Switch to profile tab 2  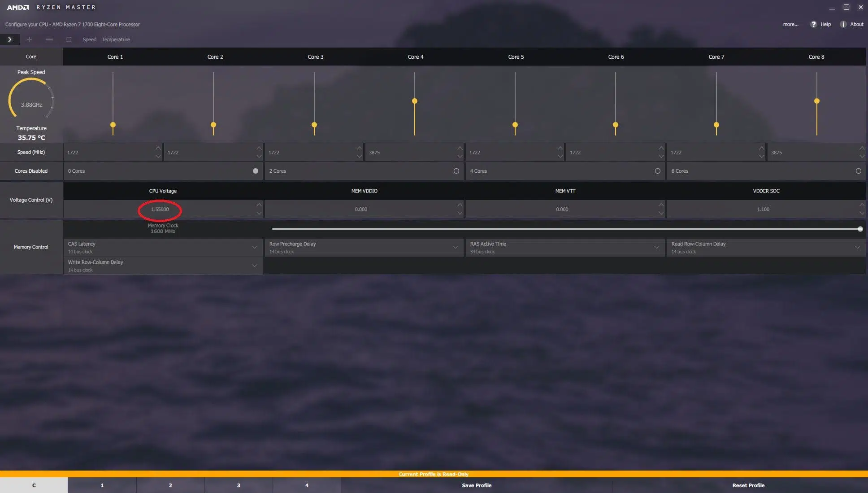pyautogui.click(x=170, y=485)
